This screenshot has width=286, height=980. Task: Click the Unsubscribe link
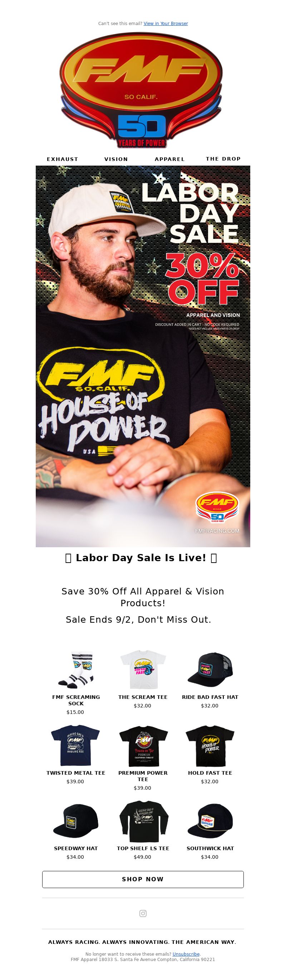(186, 954)
